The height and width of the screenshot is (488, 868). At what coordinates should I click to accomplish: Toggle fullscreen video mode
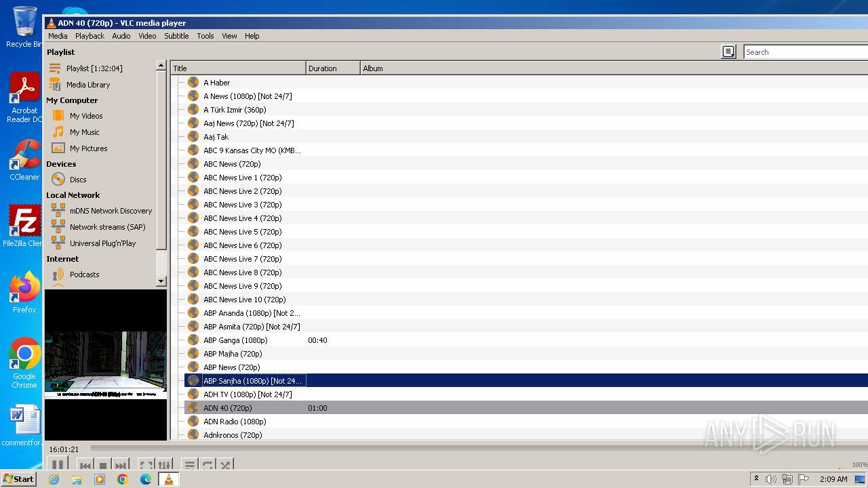[145, 466]
